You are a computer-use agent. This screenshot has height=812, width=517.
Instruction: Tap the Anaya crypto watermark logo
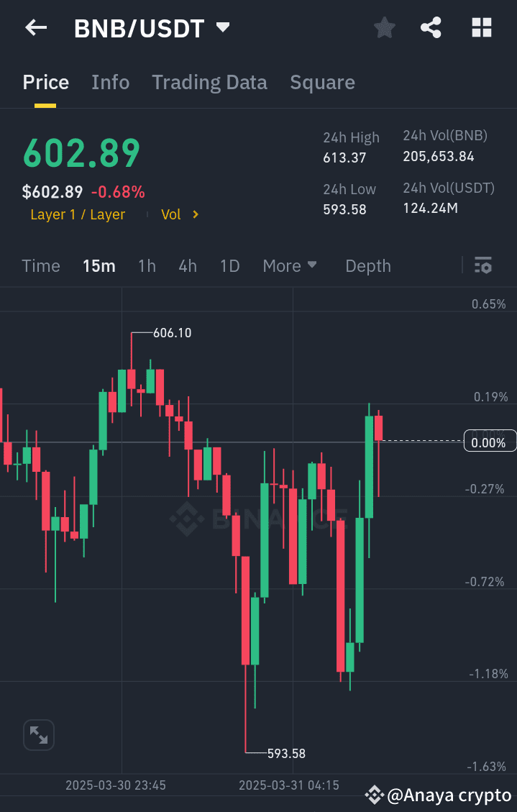tap(374, 795)
